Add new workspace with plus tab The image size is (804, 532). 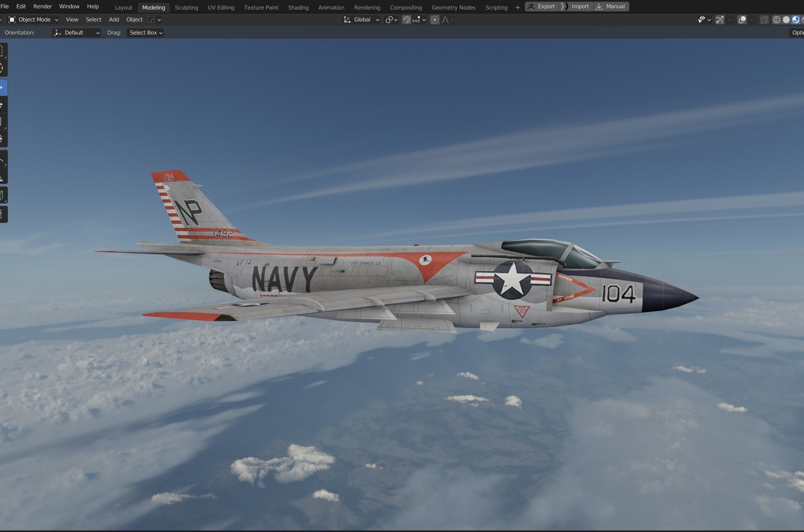[x=517, y=7]
